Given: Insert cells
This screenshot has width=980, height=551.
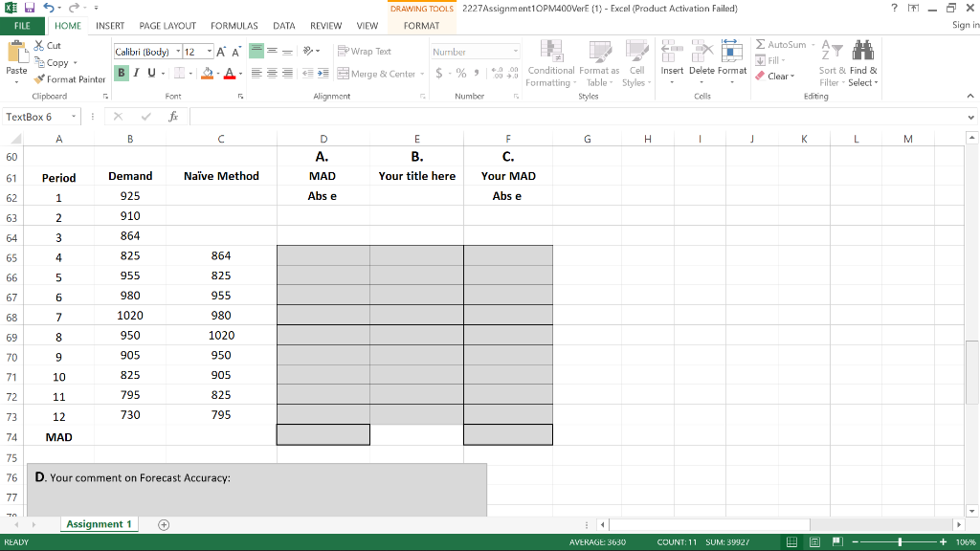Looking at the screenshot, I should 672,62.
